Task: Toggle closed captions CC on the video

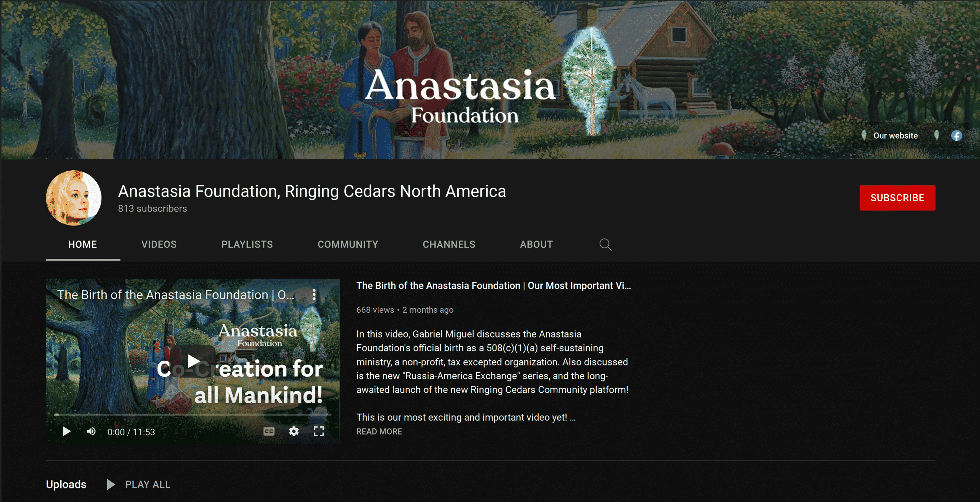Action: tap(269, 431)
